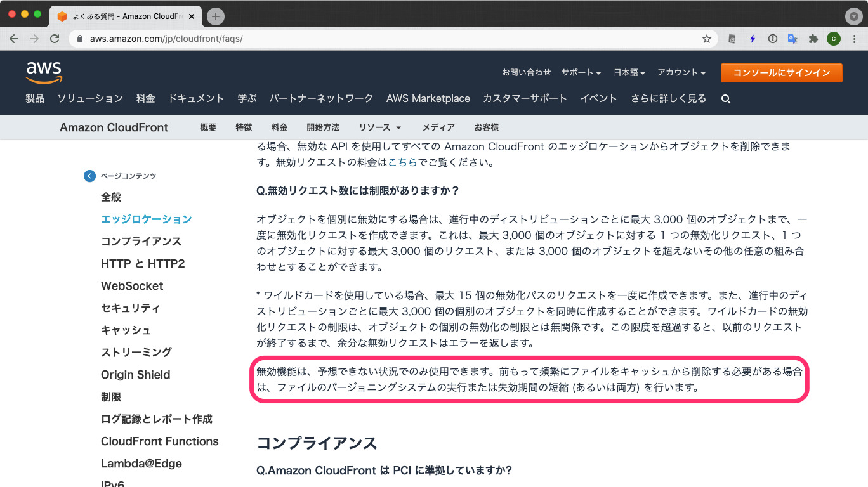Viewport: 868px width, 487px height.
Task: Open イベント menu
Action: coord(599,98)
